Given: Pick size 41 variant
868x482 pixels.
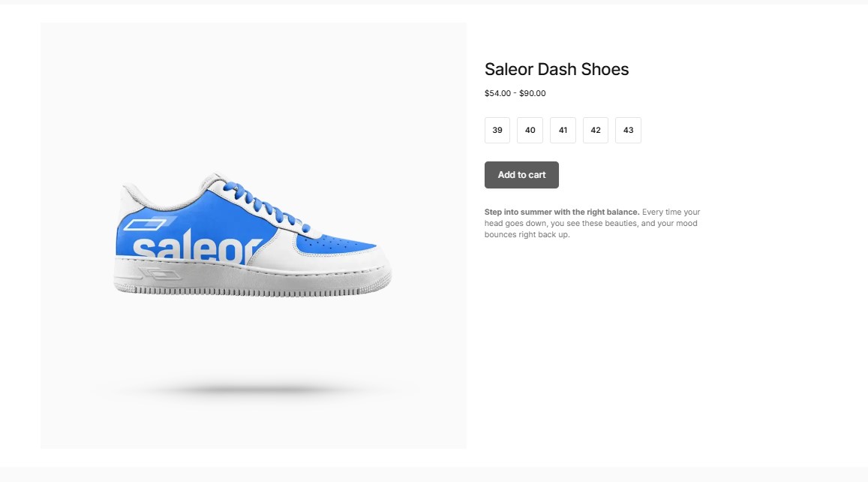Looking at the screenshot, I should [563, 130].
